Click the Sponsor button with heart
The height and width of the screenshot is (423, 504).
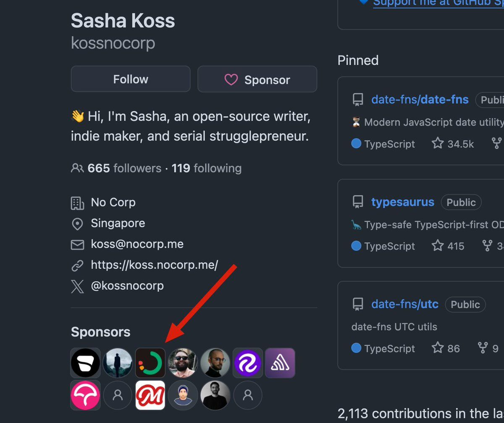pos(257,79)
